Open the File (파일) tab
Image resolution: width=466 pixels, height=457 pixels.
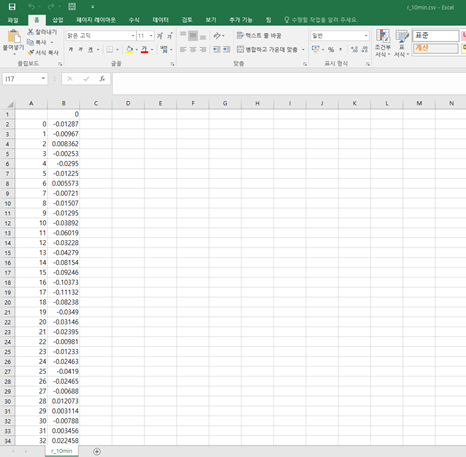(13, 20)
